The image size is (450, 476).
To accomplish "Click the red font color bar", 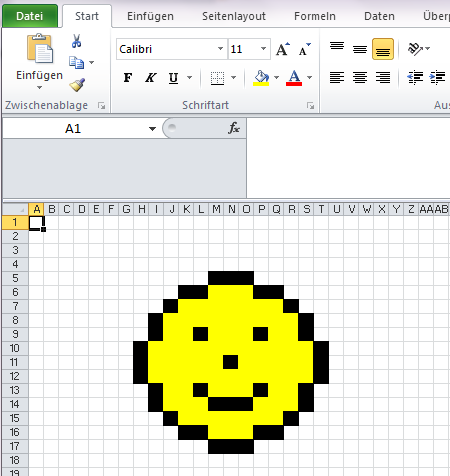I will point(294,84).
